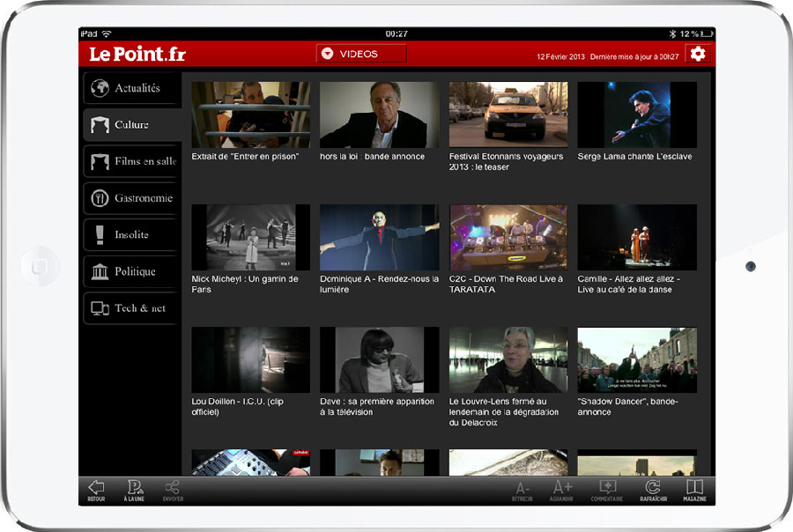Tap the Bluetooth status icon
Screen dimensions: 793x532
tap(672, 33)
